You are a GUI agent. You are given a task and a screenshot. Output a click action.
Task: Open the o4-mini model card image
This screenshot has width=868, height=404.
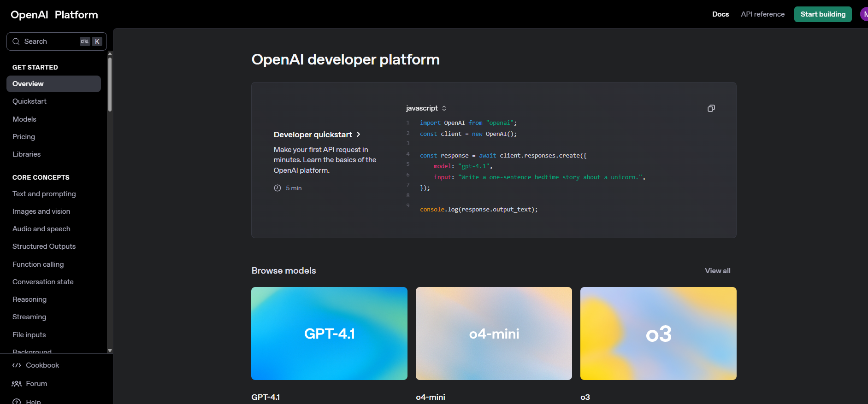(494, 334)
